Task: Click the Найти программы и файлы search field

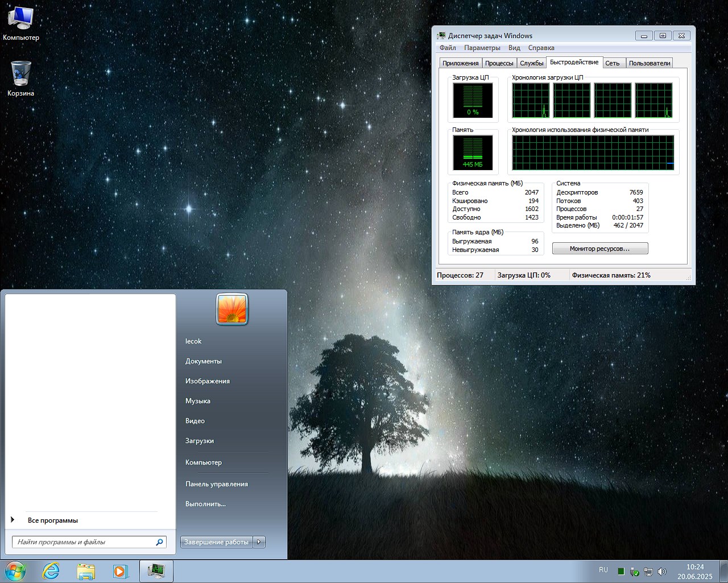Action: [84, 542]
